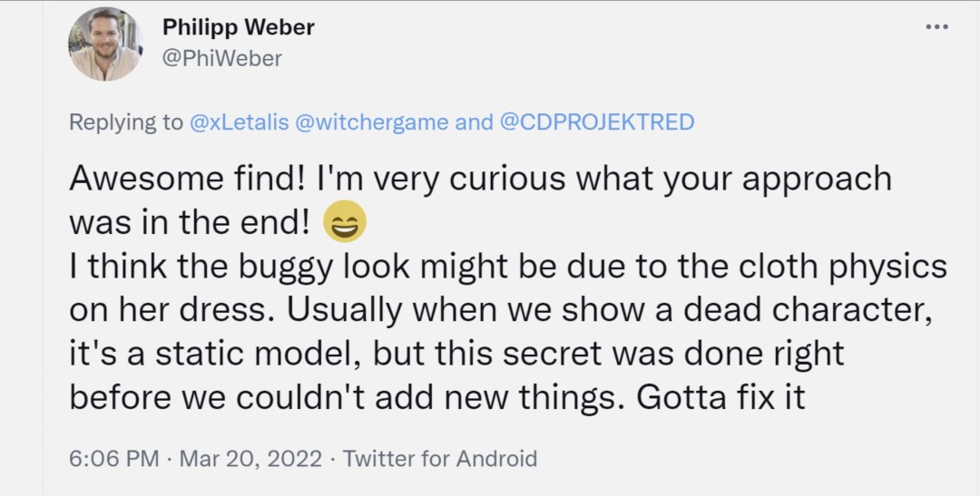
Task: Click the grinning emoji in the tweet
Action: click(x=345, y=223)
